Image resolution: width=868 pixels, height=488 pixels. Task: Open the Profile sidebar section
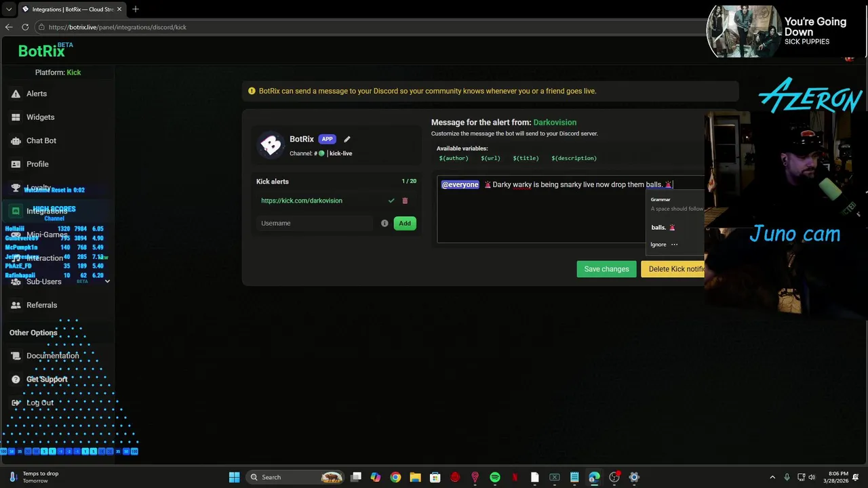coord(37,164)
